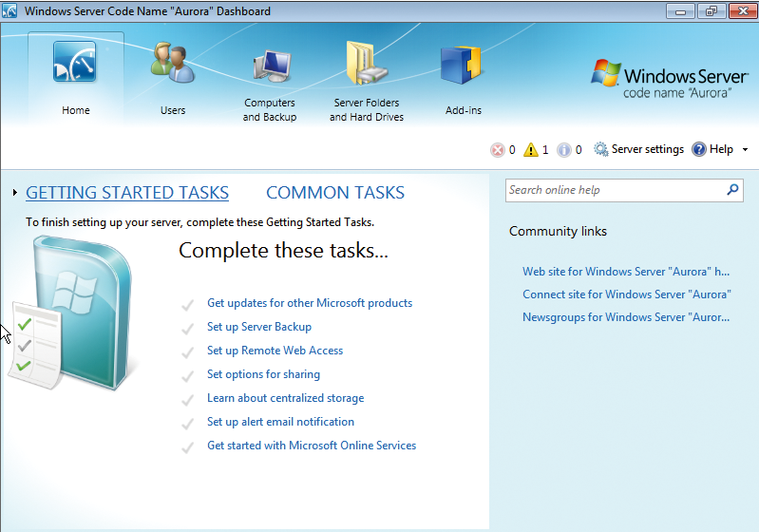
Task: Open the Home dashboard icon
Action: click(x=75, y=62)
